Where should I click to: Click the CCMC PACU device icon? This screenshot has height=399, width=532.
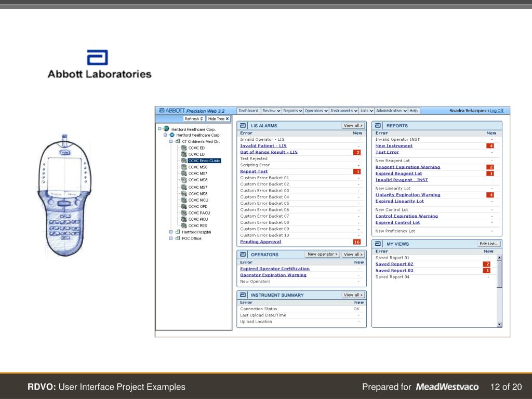tap(184, 212)
